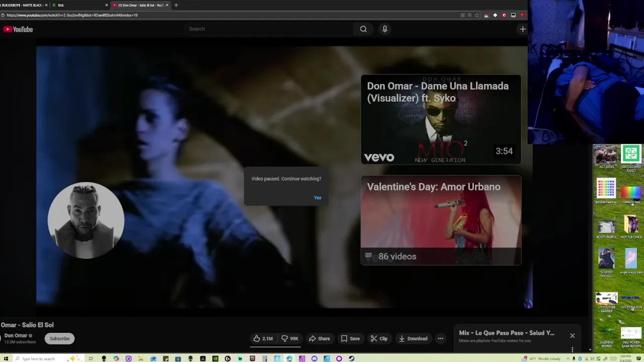Image resolution: width=644 pixels, height=362 pixels.
Task: Save the video to a playlist
Action: [350, 338]
